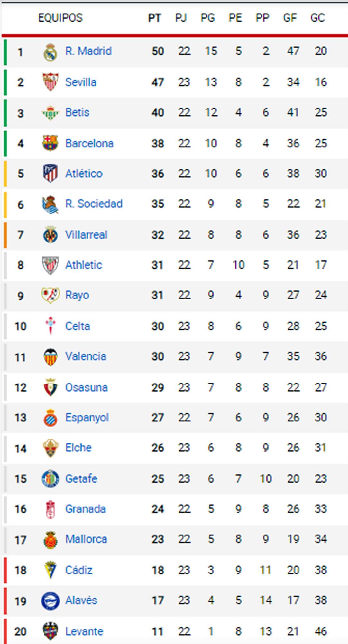Open the R. Sociedad team link

point(94,204)
